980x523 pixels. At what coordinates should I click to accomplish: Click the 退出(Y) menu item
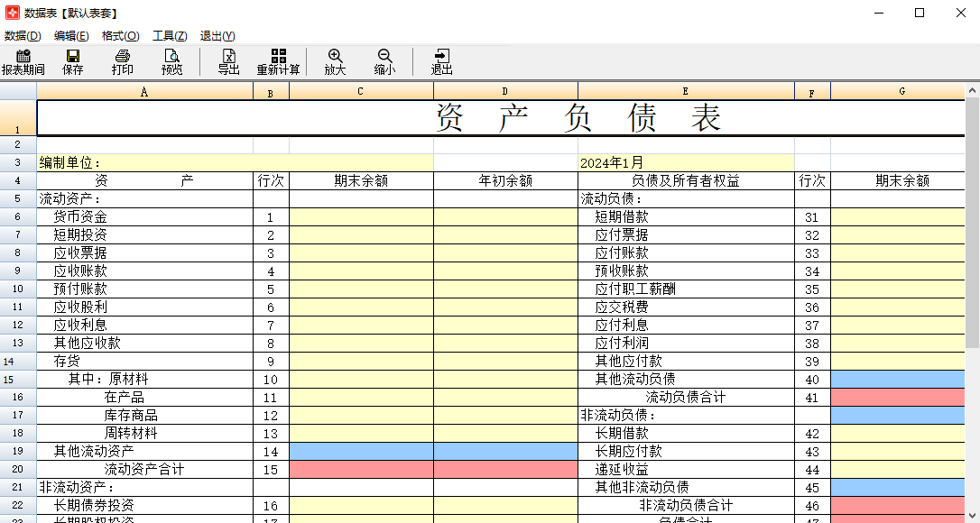click(x=216, y=35)
